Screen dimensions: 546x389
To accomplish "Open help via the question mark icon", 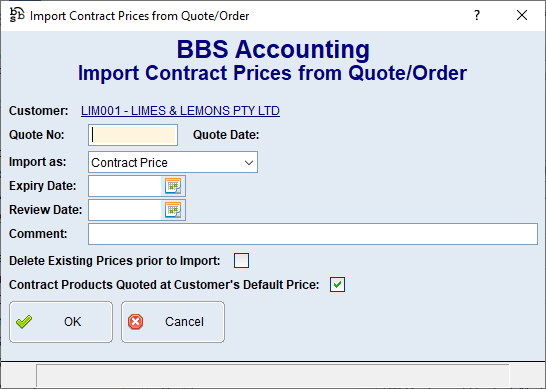I will [x=477, y=15].
